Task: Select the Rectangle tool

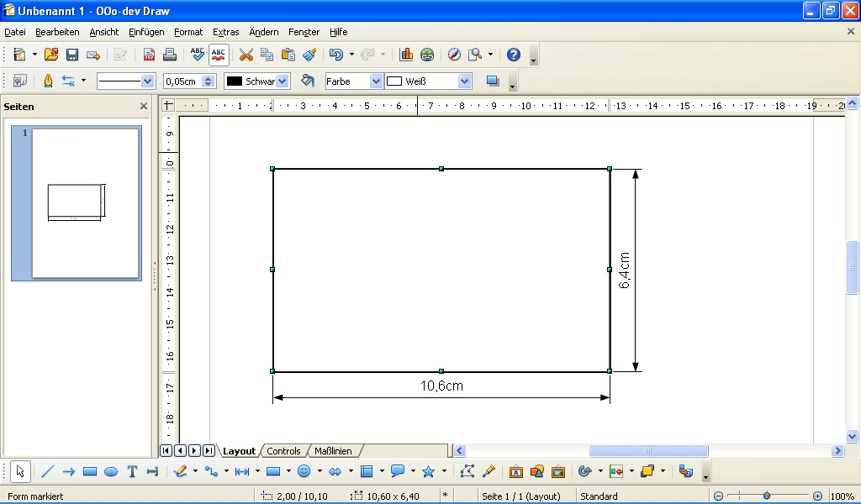Action: click(90, 471)
